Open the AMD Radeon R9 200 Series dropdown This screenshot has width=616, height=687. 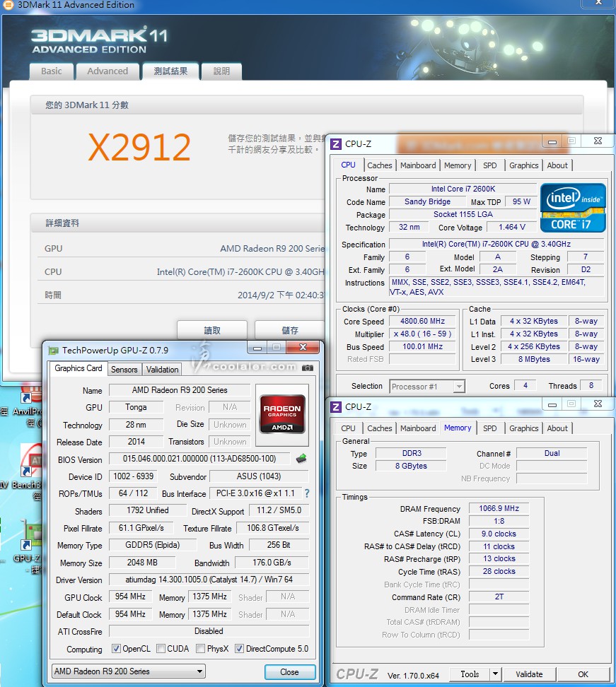(x=129, y=671)
